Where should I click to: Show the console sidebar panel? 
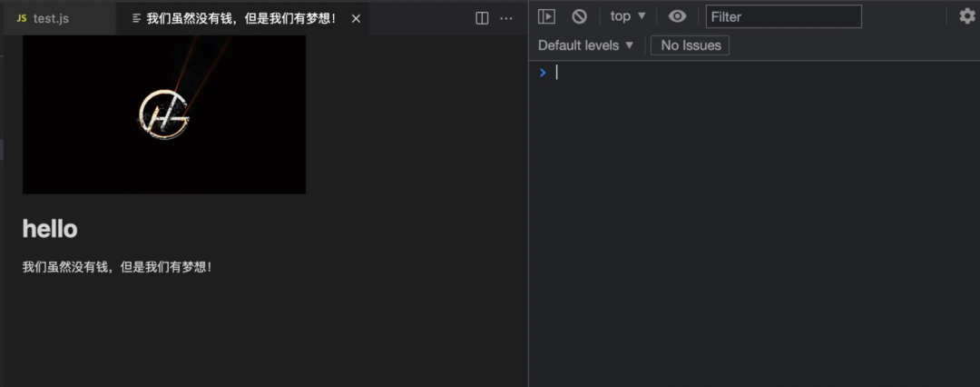(x=546, y=16)
